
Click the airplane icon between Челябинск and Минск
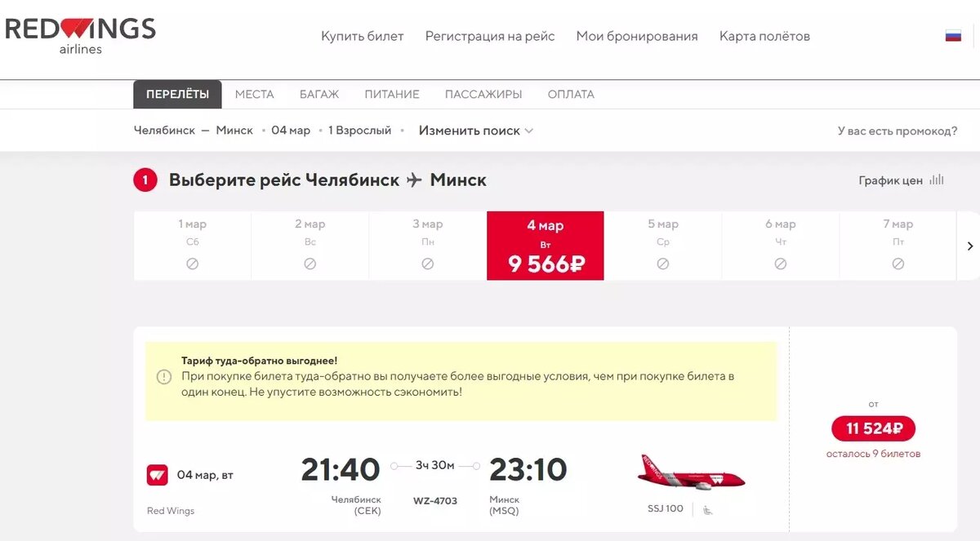[x=415, y=180]
